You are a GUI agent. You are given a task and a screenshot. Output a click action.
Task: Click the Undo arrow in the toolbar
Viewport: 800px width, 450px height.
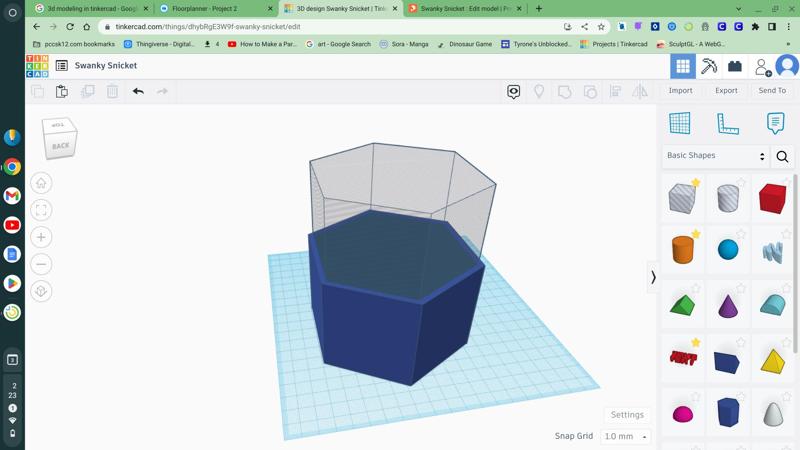tap(138, 91)
